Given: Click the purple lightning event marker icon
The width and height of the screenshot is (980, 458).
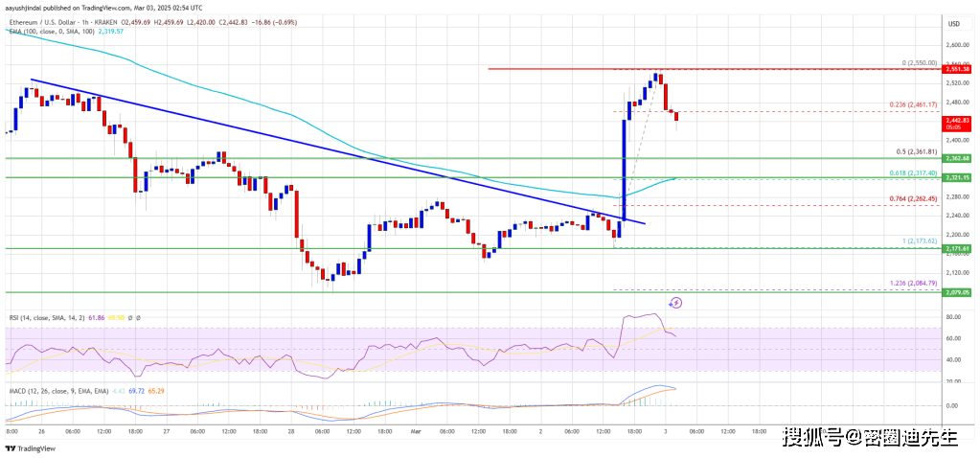Looking at the screenshot, I should [x=675, y=303].
